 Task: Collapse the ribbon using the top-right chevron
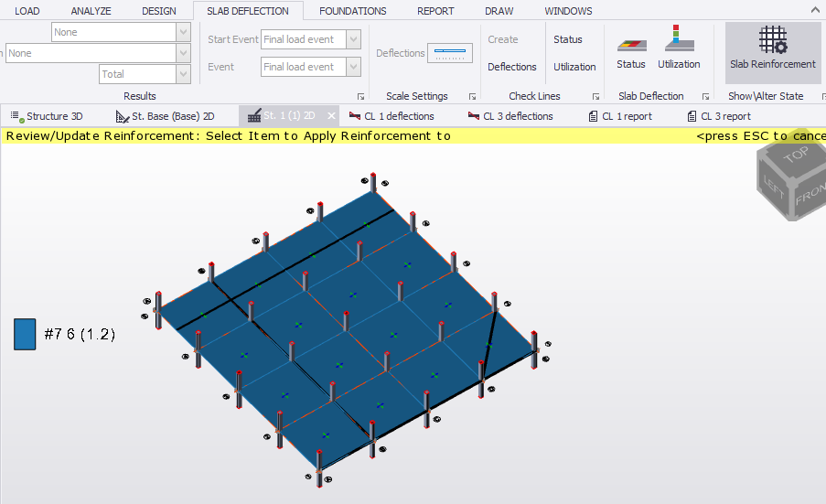click(816, 10)
